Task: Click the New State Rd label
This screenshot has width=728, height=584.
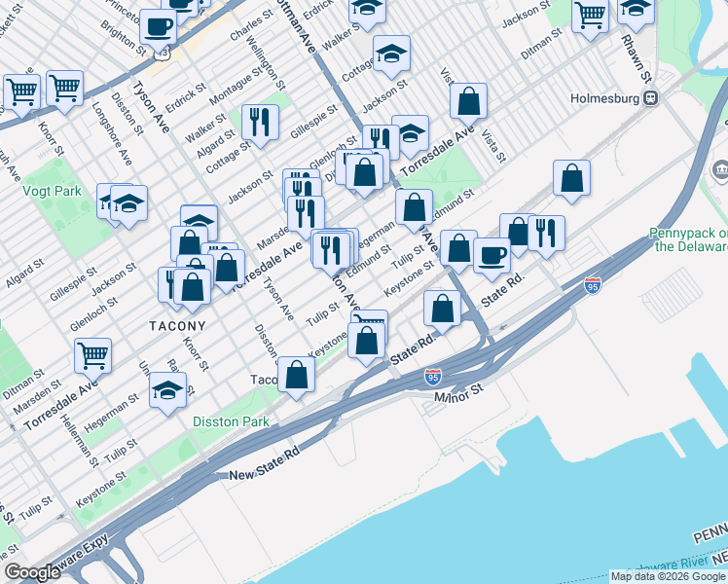Action: 265,463
